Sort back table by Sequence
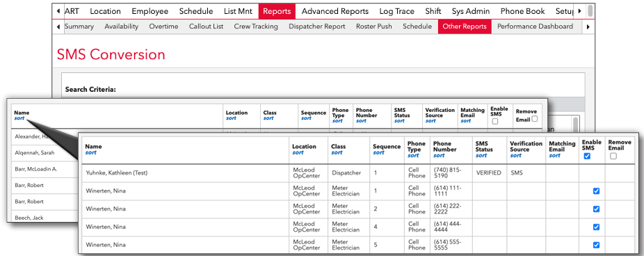The width and height of the screenshot is (644, 256). 306,118
